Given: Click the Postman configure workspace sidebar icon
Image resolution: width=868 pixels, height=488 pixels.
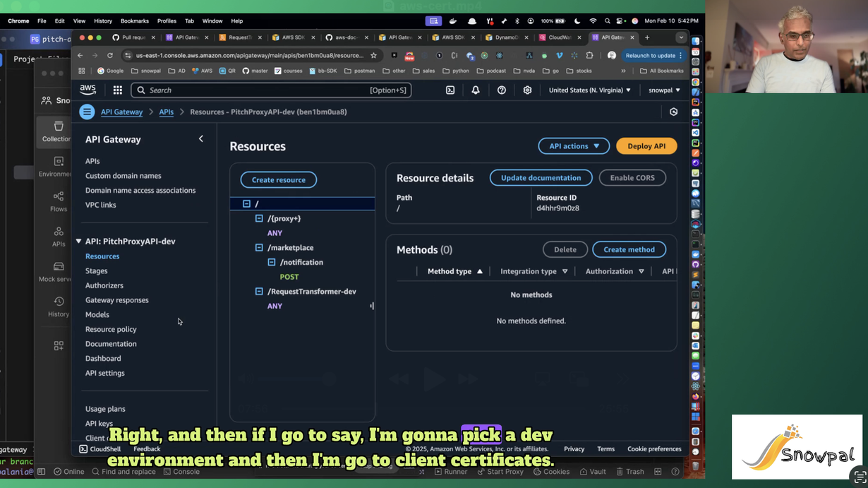Looking at the screenshot, I should pyautogui.click(x=59, y=346).
